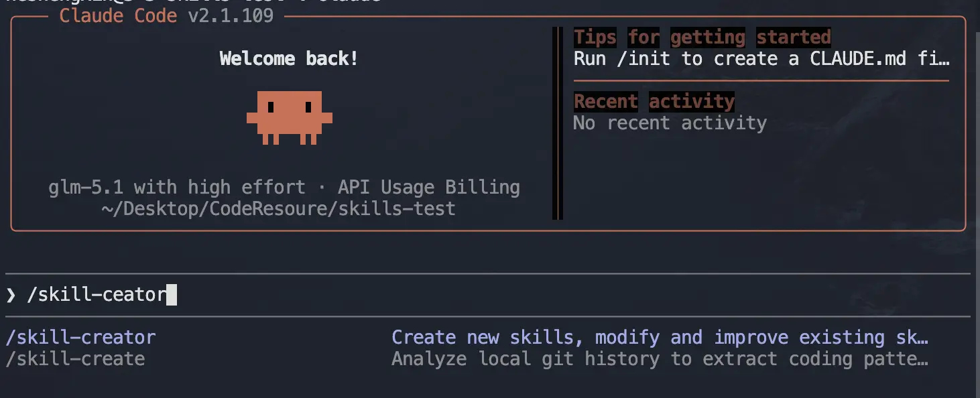
Task: Select the /skill-creator suggestion
Action: pyautogui.click(x=80, y=337)
